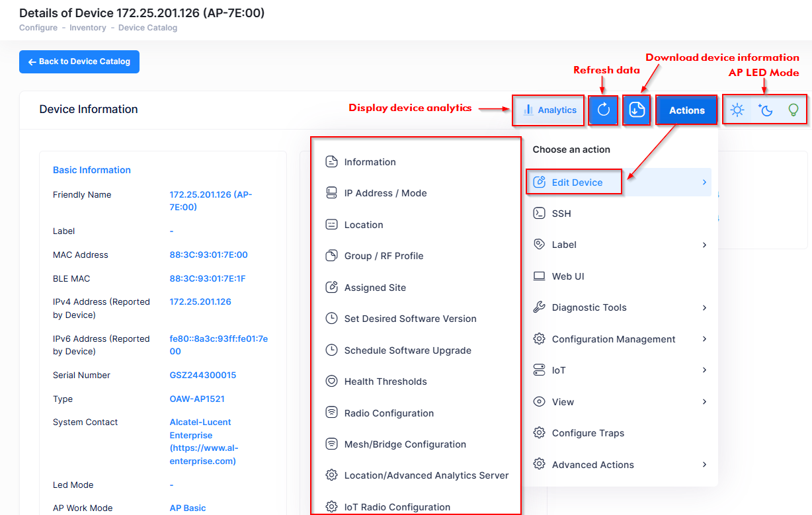Image resolution: width=812 pixels, height=515 pixels.
Task: Click the Refresh data icon button
Action: 604,110
